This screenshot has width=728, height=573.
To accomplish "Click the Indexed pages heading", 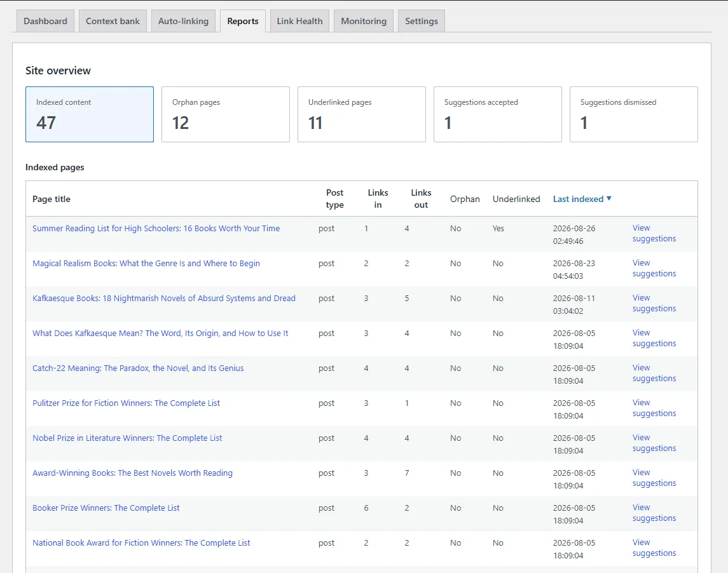I will 55,168.
